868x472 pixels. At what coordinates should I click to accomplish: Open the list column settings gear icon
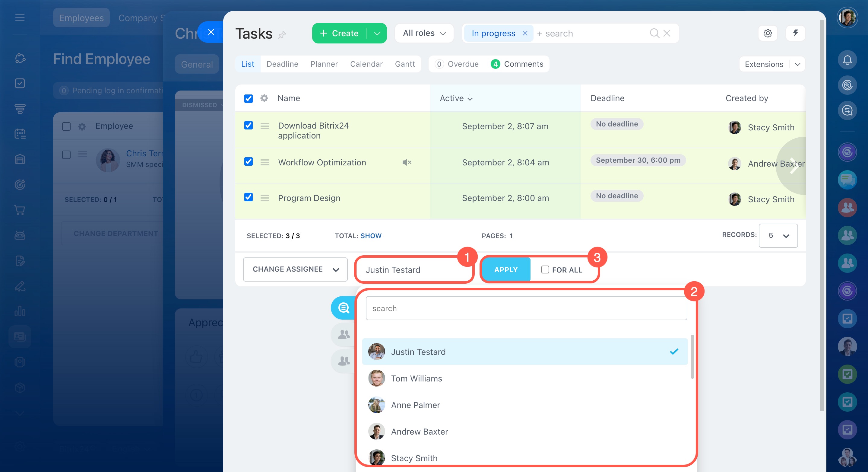click(264, 98)
